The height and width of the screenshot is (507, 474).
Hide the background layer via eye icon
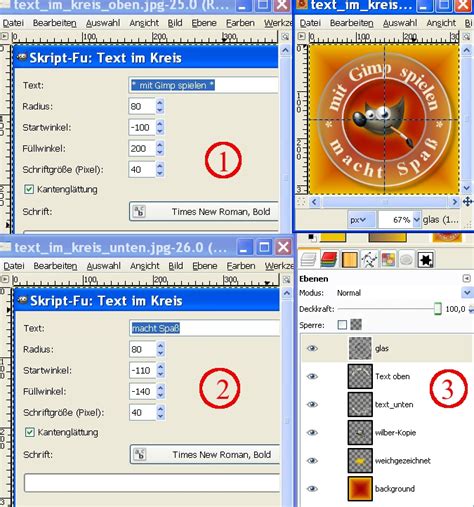312,489
